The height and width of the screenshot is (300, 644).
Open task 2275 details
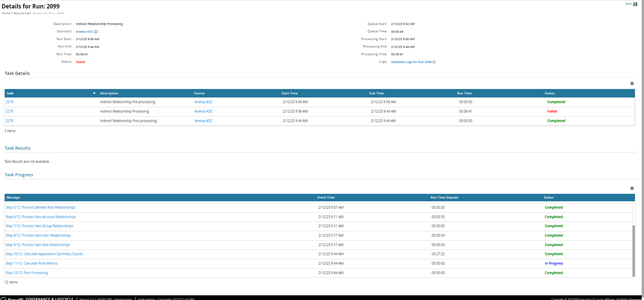[x=10, y=111]
